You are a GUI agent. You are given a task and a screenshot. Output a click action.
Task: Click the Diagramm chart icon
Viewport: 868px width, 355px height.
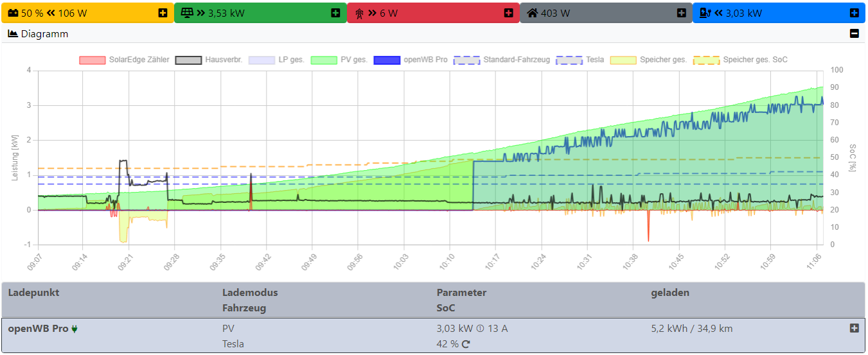[13, 33]
